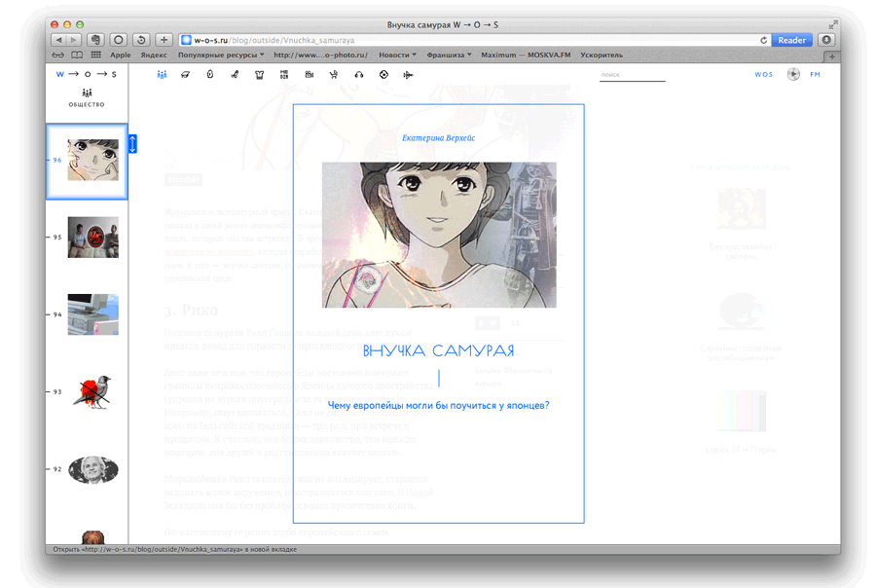The image size is (876, 588).
Task: Enter full screen with the corner arrows
Action: click(x=833, y=24)
